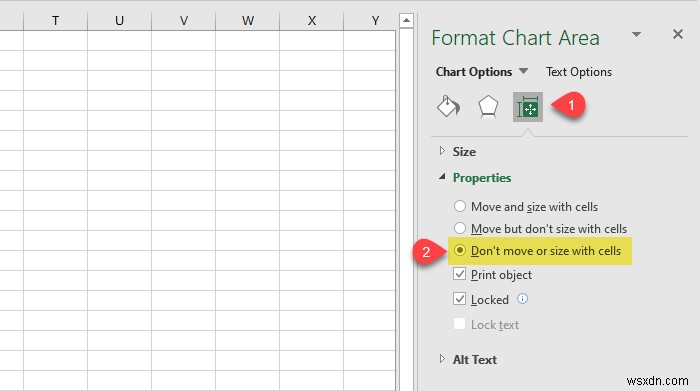Viewport: 700px width, 391px height.
Task: Collapse the Properties section
Action: click(482, 178)
